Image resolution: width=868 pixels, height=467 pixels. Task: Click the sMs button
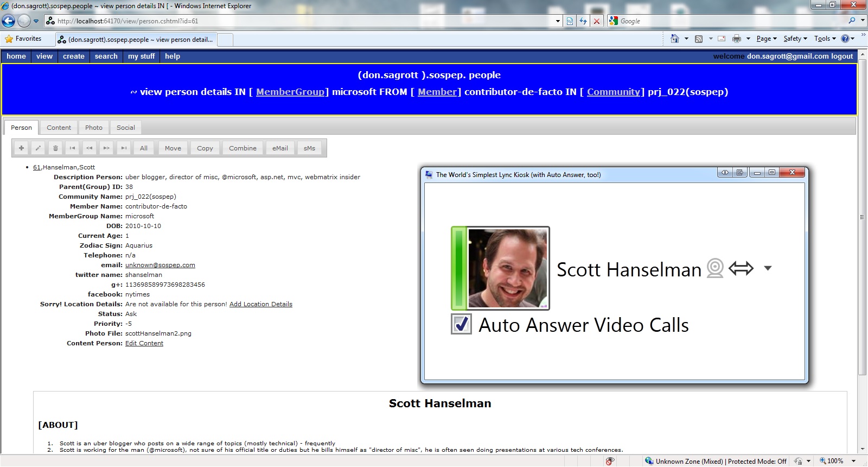[310, 148]
